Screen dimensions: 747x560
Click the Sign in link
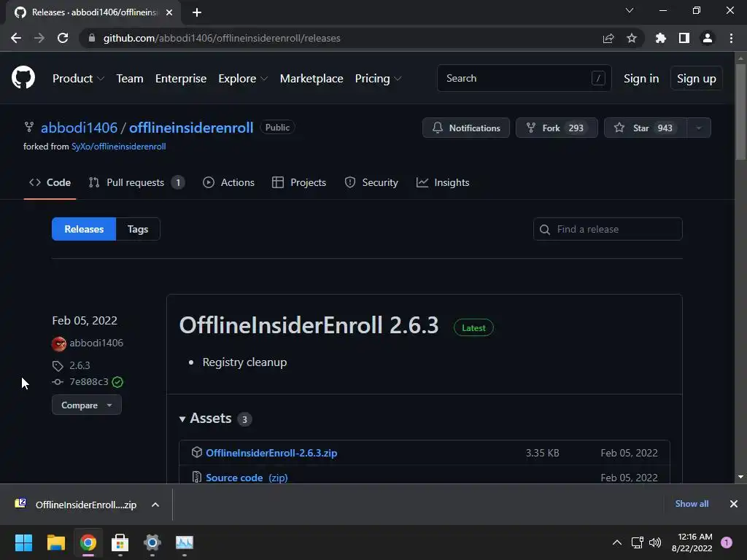click(641, 79)
